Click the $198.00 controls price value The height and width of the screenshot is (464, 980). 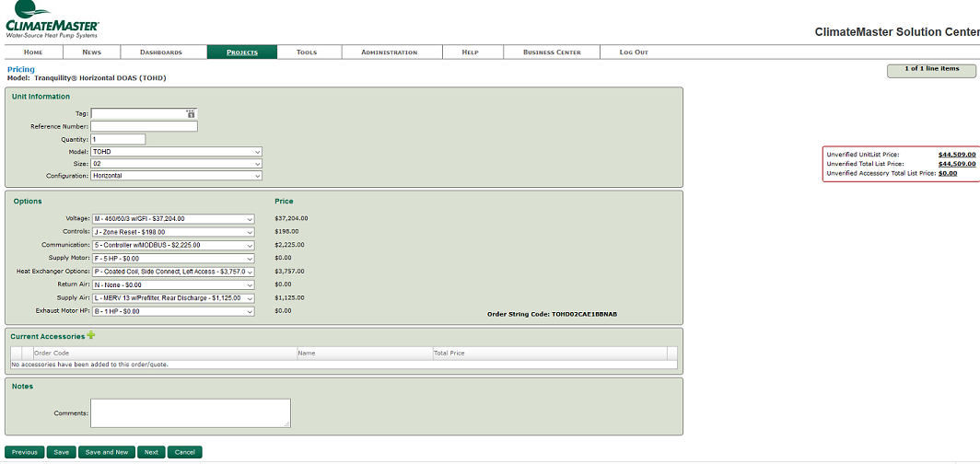286,232
